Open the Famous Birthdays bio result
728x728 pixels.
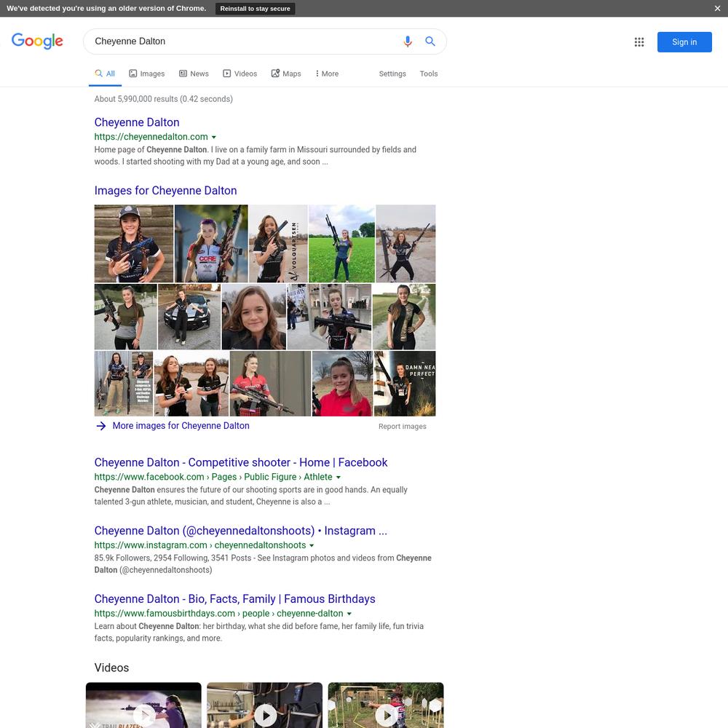coord(234,599)
